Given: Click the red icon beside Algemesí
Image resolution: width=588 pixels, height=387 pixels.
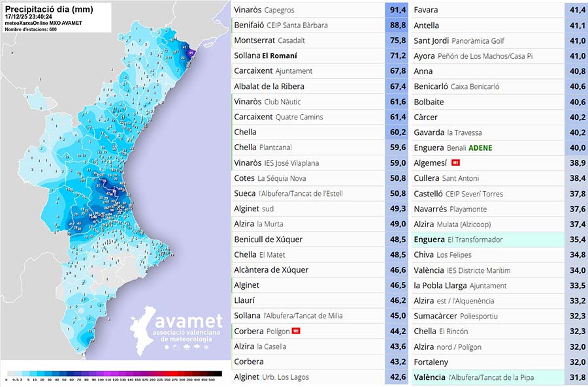Looking at the screenshot, I should (456, 163).
